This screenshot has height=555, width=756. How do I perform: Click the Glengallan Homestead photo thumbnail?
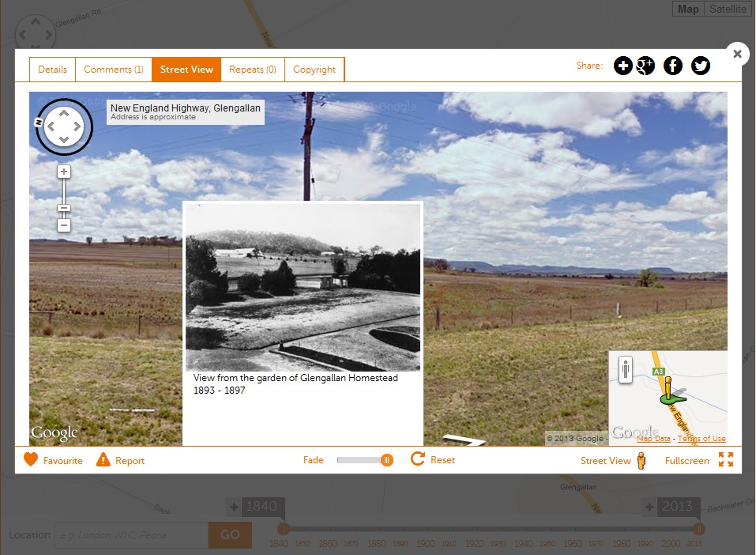(x=303, y=287)
